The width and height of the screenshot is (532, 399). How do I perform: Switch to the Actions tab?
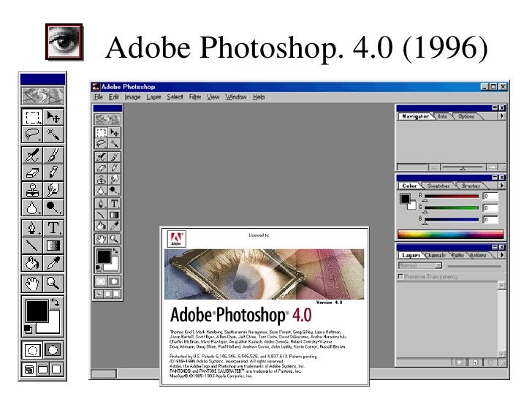[478, 255]
